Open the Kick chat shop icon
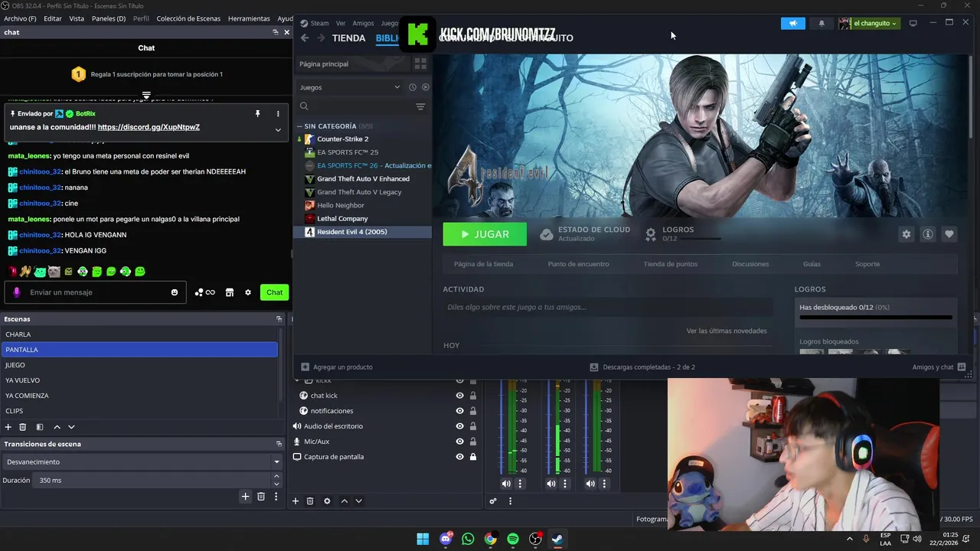Screen dimensions: 980x551 tap(229, 292)
